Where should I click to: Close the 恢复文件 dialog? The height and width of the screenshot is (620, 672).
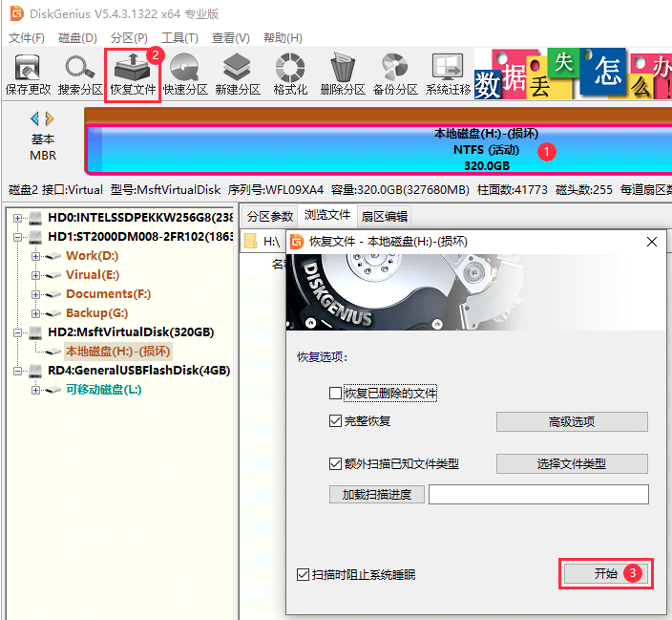point(652,242)
